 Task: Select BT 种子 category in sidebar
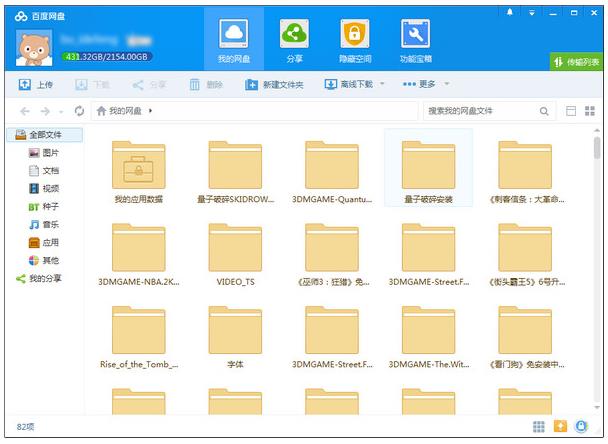coord(43,207)
